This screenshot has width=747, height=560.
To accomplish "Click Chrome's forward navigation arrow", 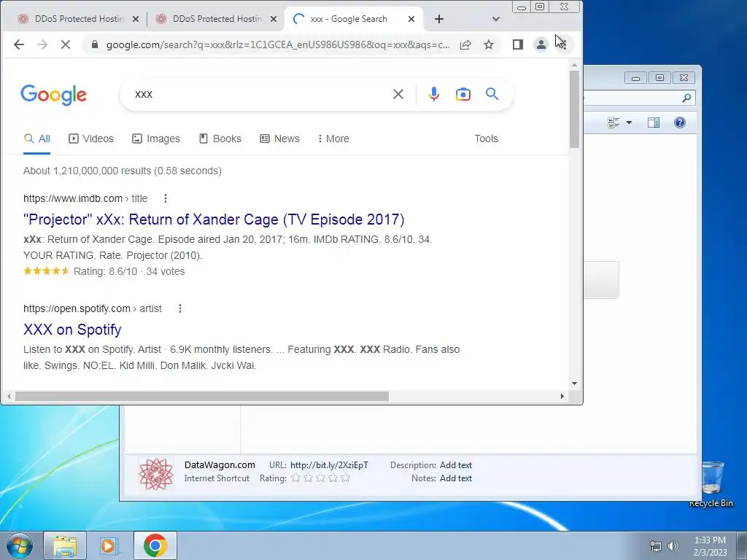I will (42, 44).
